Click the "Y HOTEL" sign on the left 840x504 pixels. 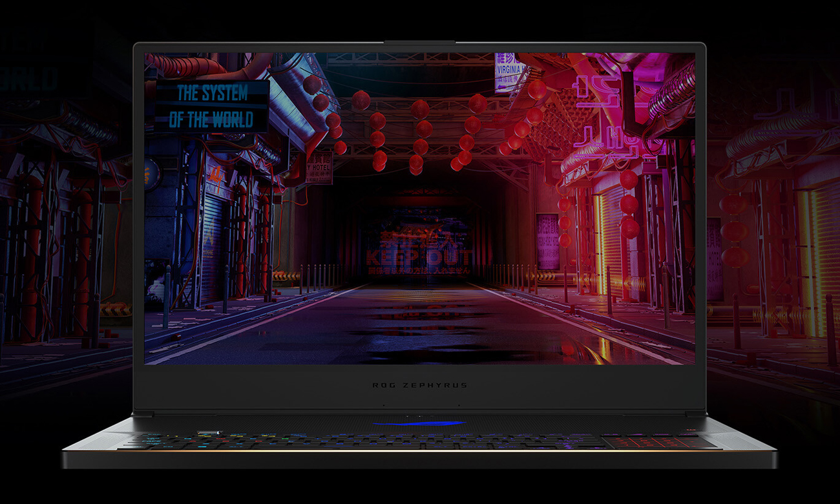[x=319, y=168]
